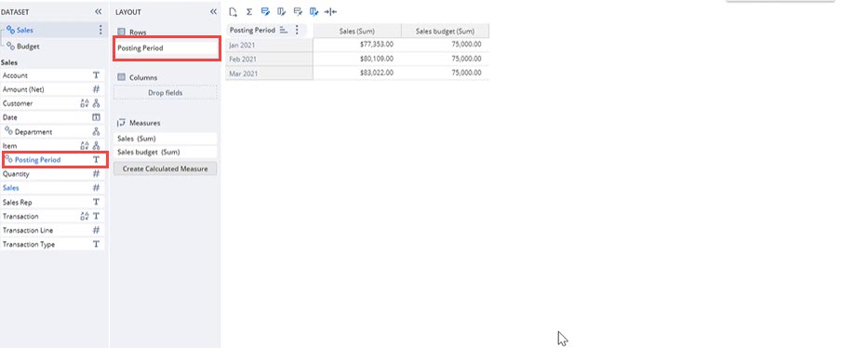Click the Quantity field
868x348 pixels.
(52, 174)
